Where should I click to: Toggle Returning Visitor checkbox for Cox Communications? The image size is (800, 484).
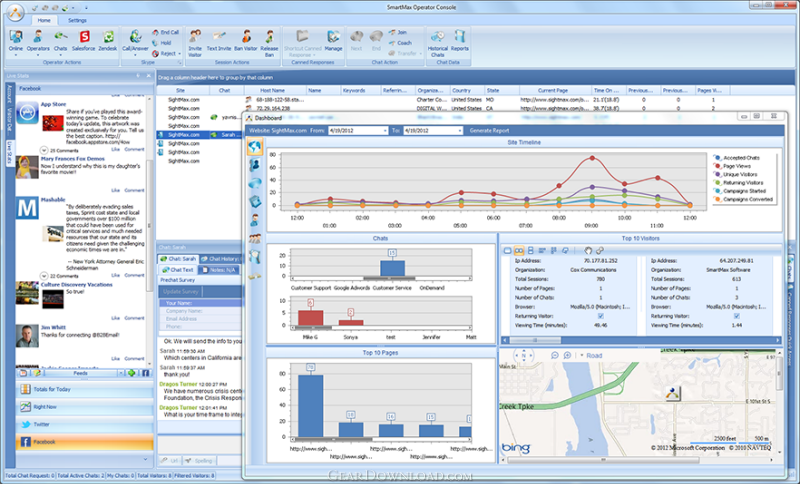pos(601,316)
